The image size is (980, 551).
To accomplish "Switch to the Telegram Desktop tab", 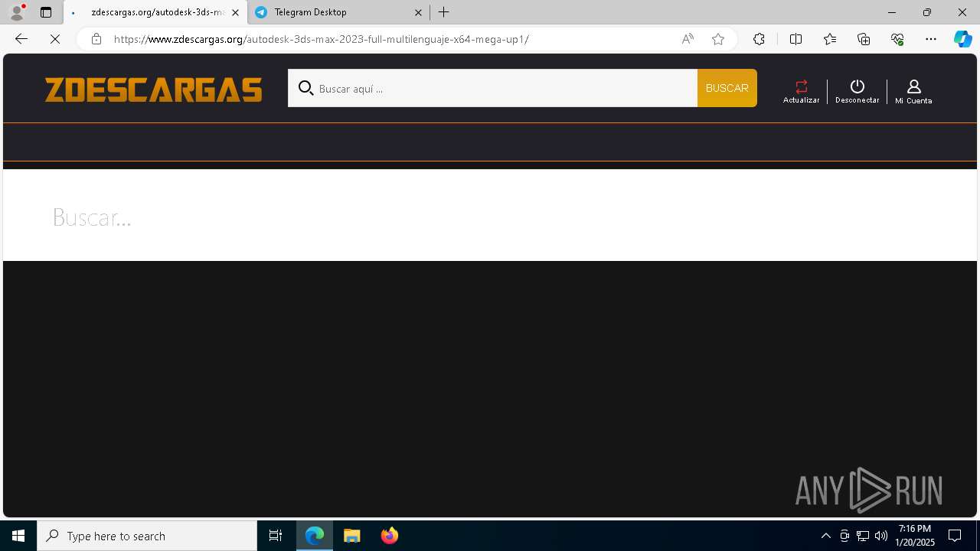I will tap(337, 12).
